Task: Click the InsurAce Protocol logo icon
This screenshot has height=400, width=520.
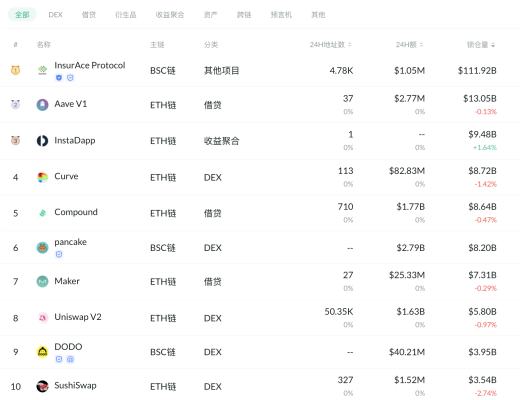Action: (x=42, y=70)
